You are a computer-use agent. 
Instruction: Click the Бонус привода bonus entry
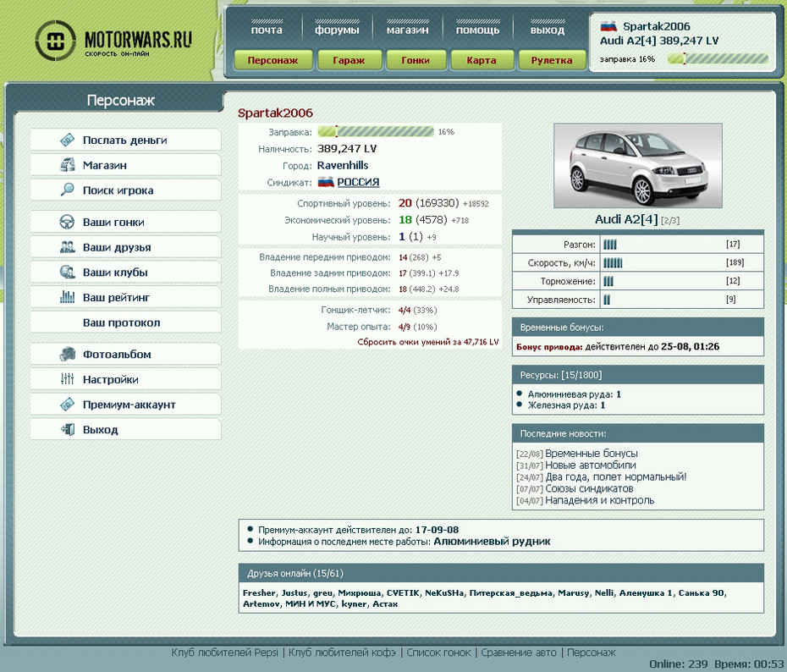tap(618, 346)
